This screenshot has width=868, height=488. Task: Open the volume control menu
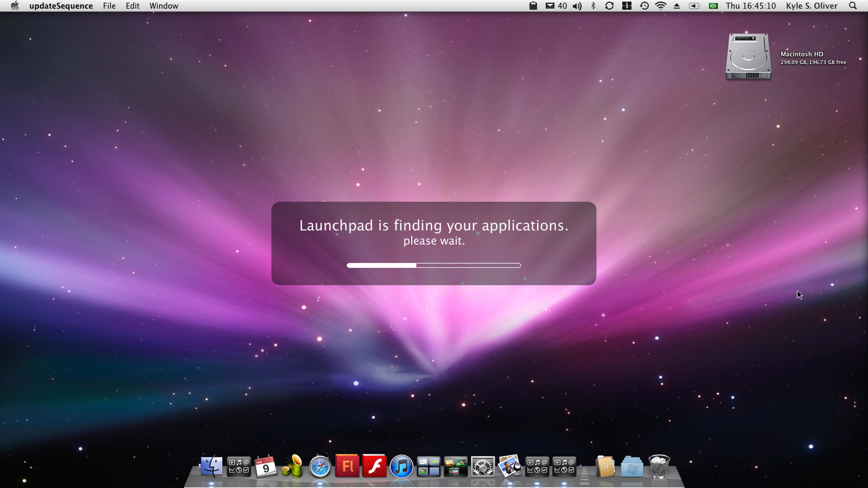pyautogui.click(x=577, y=6)
